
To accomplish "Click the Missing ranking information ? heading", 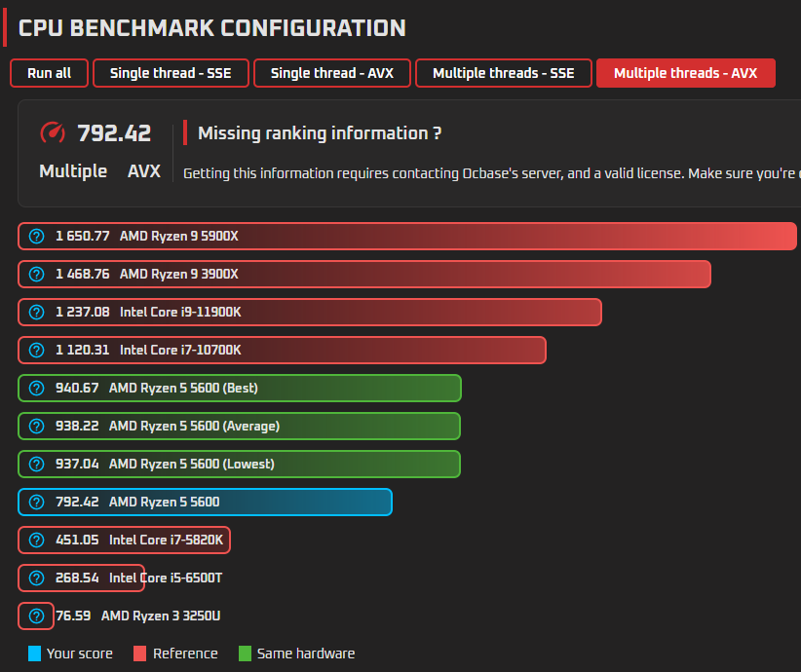I will [320, 133].
